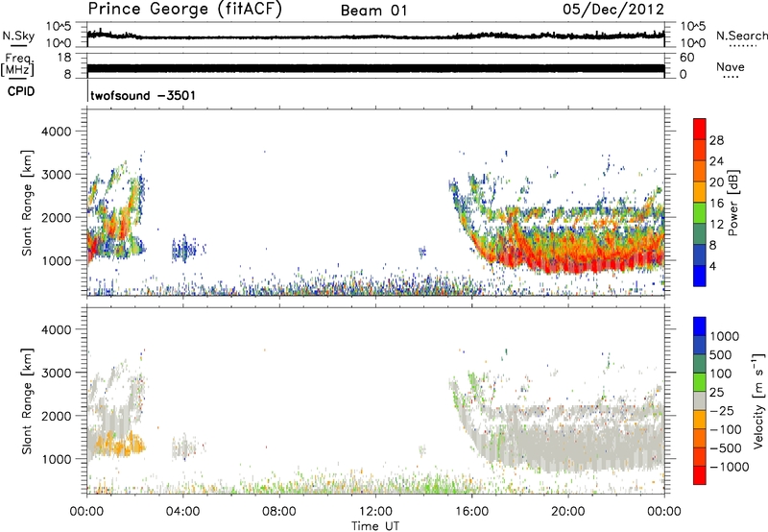Click the power panel 'Slant Range [km]' label

(27, 203)
